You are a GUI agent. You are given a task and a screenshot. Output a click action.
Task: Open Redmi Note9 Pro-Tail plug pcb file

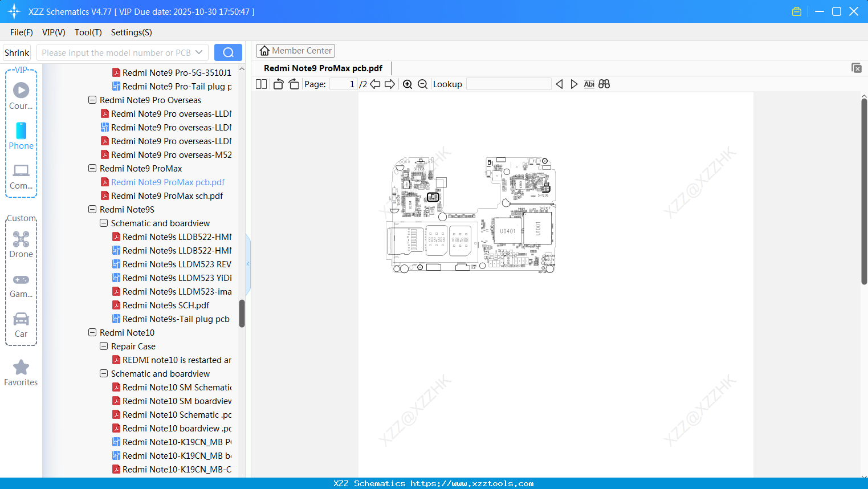(177, 86)
